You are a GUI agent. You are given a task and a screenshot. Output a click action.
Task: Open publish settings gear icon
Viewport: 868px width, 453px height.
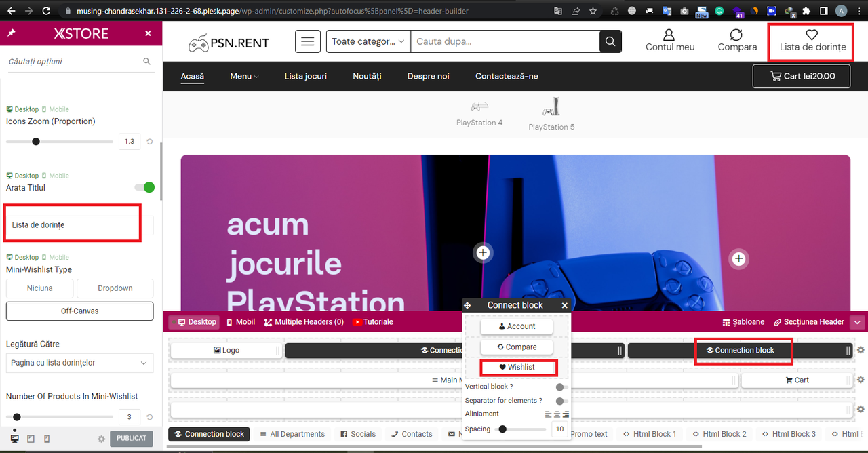click(102, 439)
